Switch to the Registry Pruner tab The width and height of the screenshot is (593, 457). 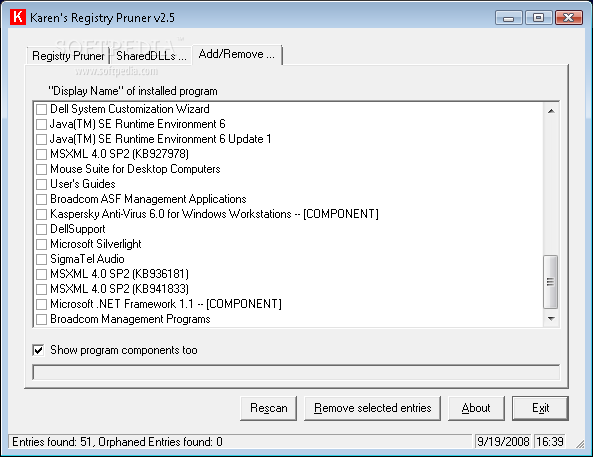coord(68,56)
